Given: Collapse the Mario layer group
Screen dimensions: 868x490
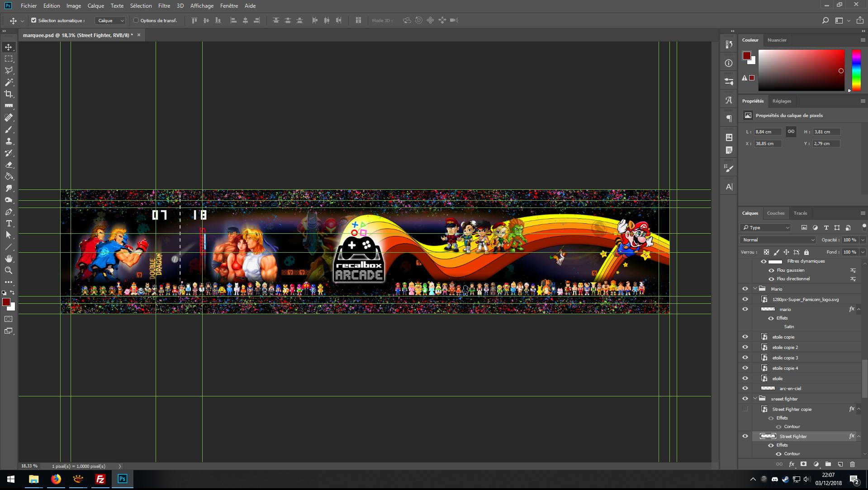Looking at the screenshot, I should tap(755, 289).
